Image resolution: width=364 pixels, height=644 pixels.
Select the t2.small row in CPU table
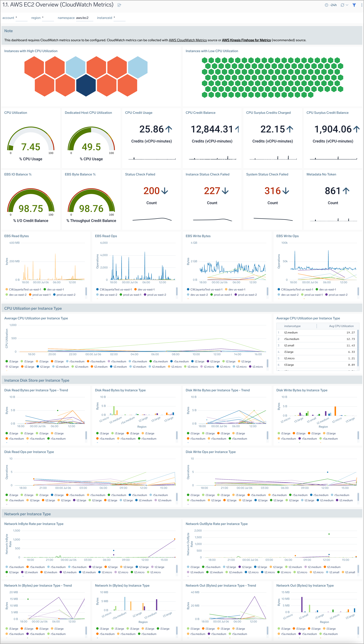click(x=317, y=346)
